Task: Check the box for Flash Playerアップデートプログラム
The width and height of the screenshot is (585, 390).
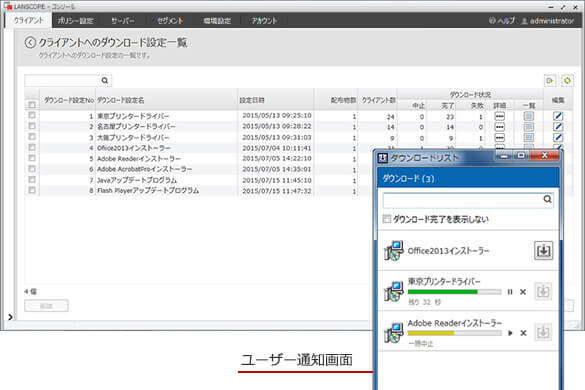Action: tap(32, 190)
